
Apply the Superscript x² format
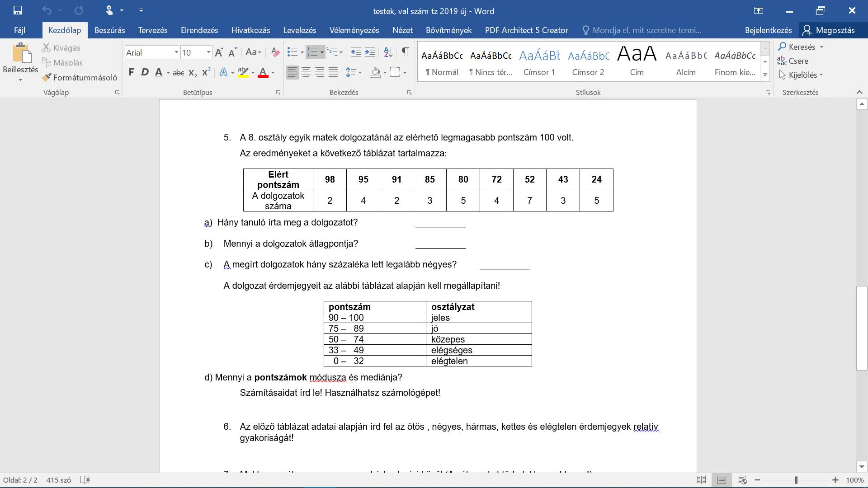click(206, 72)
